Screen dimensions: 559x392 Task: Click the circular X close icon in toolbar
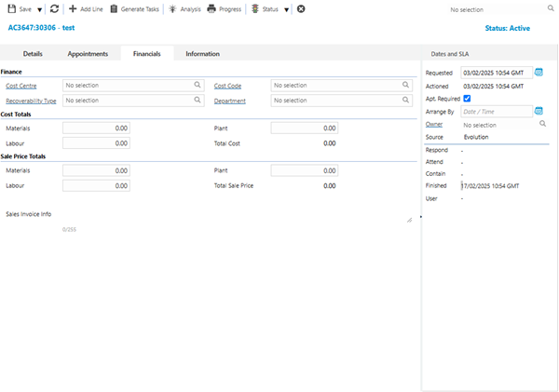[x=300, y=8]
